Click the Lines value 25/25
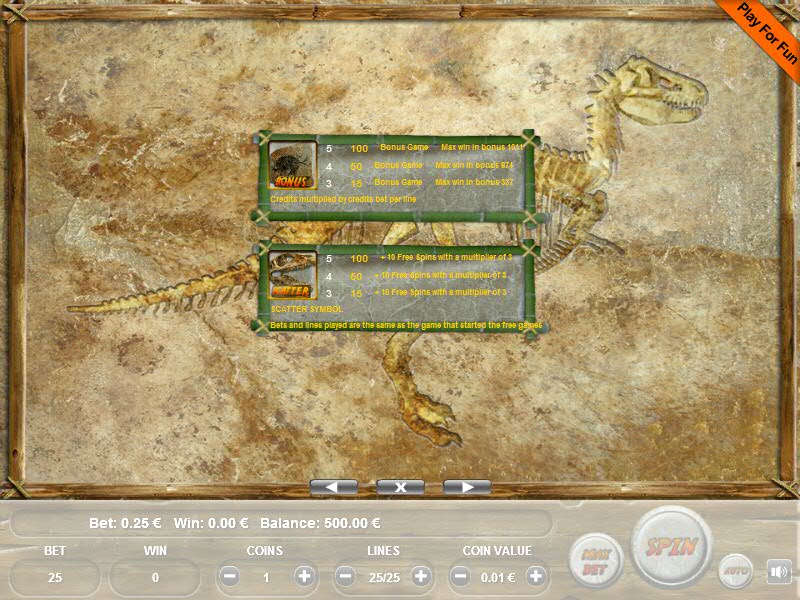Viewport: 800px width, 600px height. pyautogui.click(x=383, y=577)
